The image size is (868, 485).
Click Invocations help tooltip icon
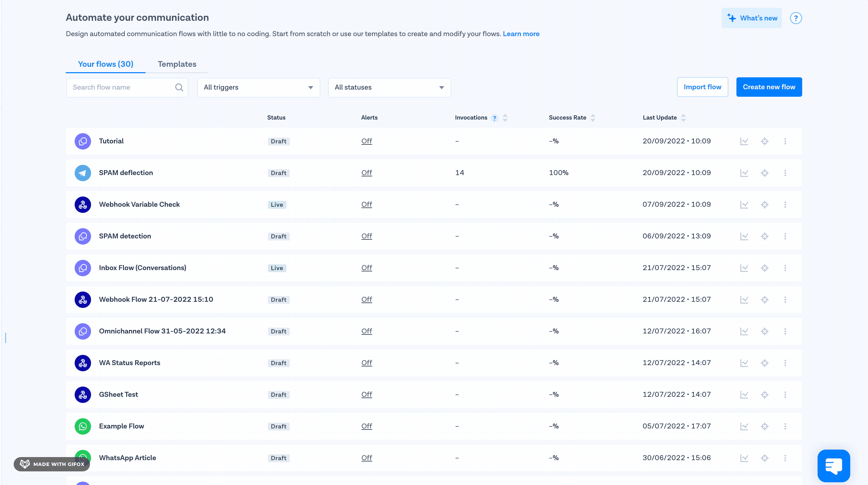click(494, 118)
